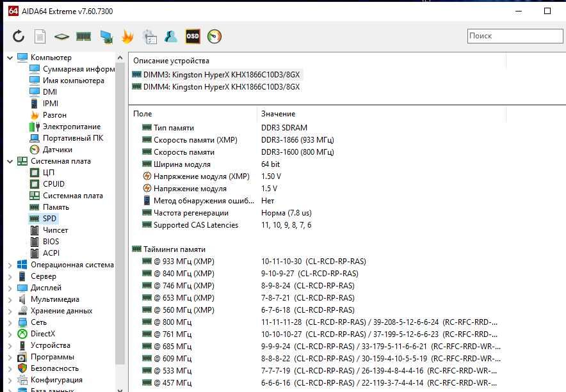Screen dimensions: 566x392
Task: Select DIMM3 Kingston HyperX device row
Action: coord(216,75)
